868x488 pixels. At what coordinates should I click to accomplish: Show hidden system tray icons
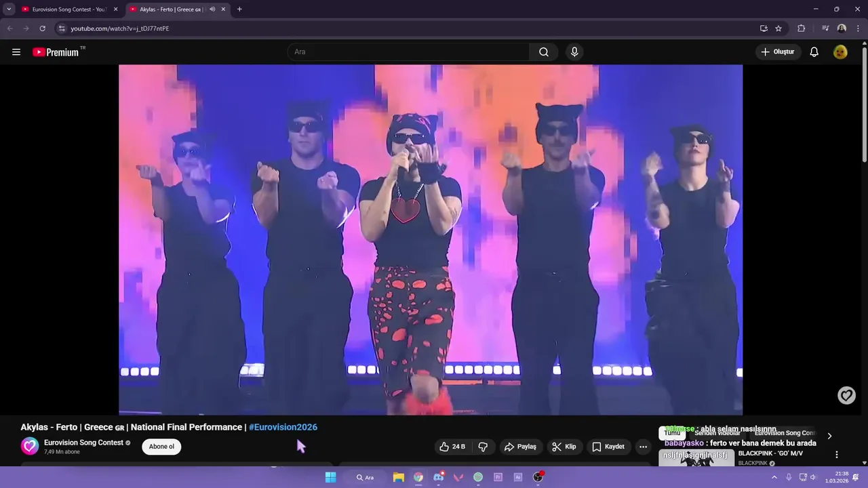pos(774,477)
